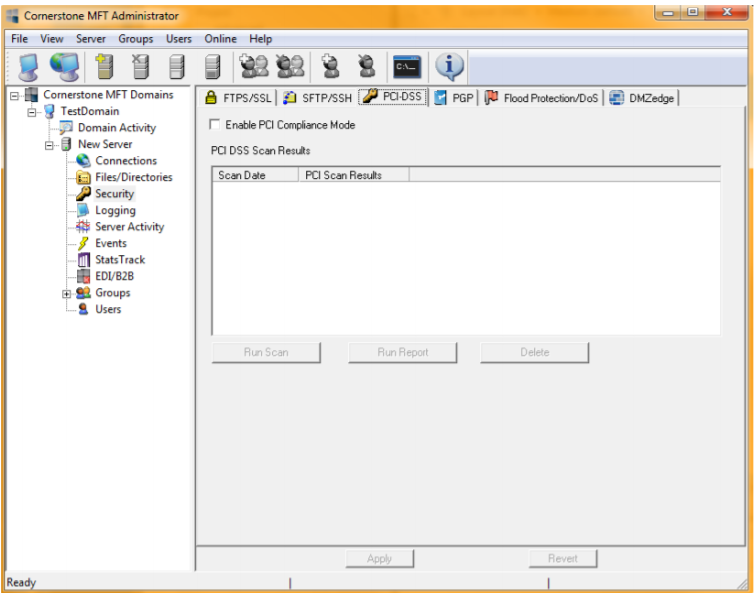Sort by the Scan Date column header
This screenshot has width=754, height=593.
tap(255, 175)
